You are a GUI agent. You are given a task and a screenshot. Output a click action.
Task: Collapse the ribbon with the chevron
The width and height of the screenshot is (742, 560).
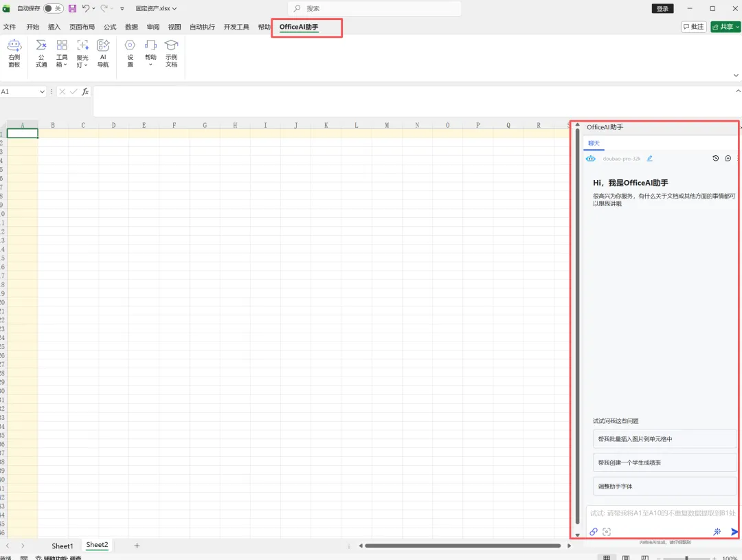[736, 76]
